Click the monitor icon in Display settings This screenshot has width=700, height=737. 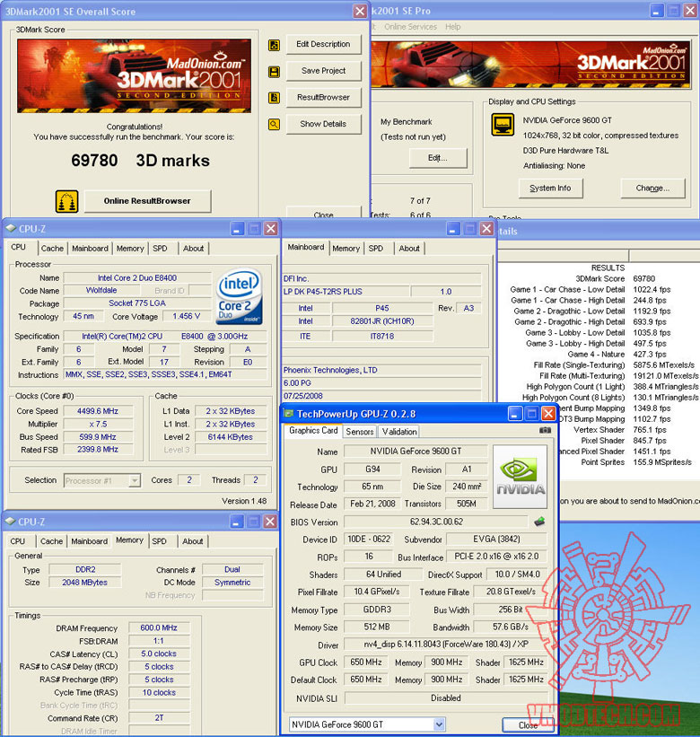click(503, 125)
